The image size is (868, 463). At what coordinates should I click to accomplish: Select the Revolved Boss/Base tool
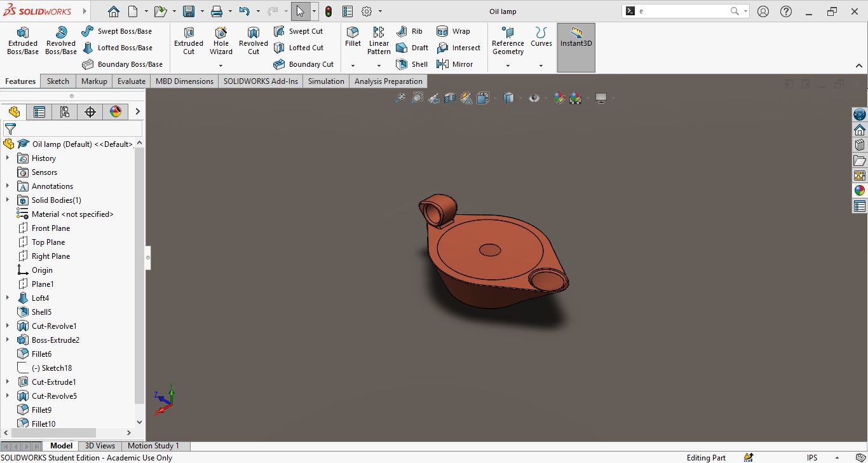click(61, 41)
